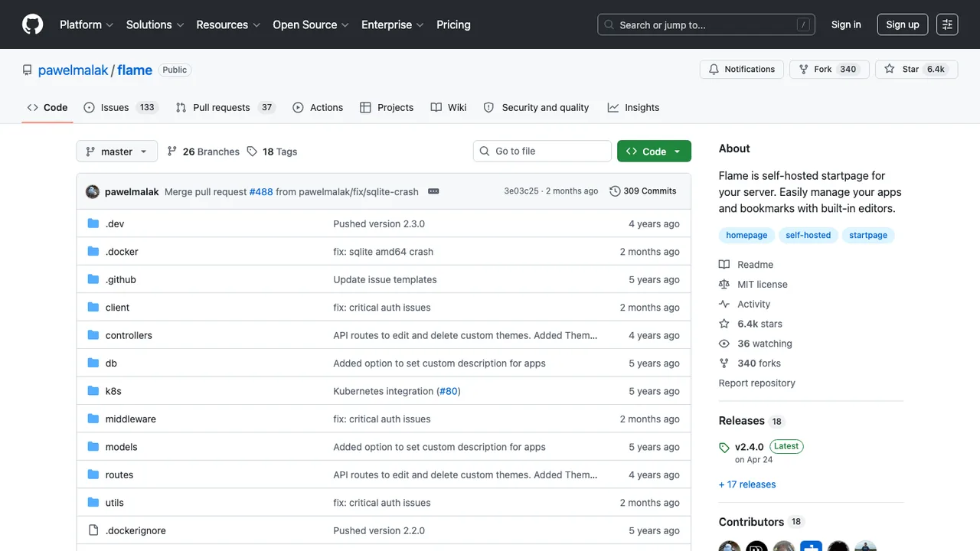Viewport: 980px width, 551px height.
Task: Click the pulse icon beside Activity
Action: click(x=724, y=305)
